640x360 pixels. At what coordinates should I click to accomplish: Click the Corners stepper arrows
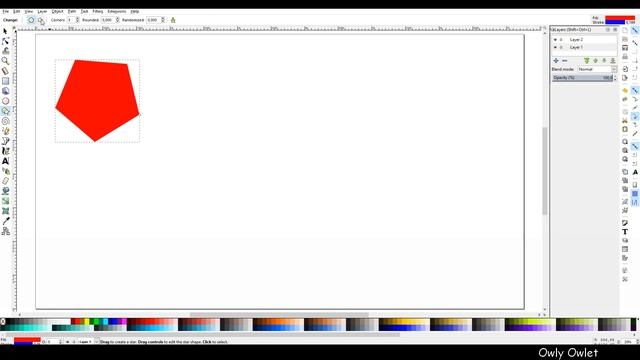[77, 20]
